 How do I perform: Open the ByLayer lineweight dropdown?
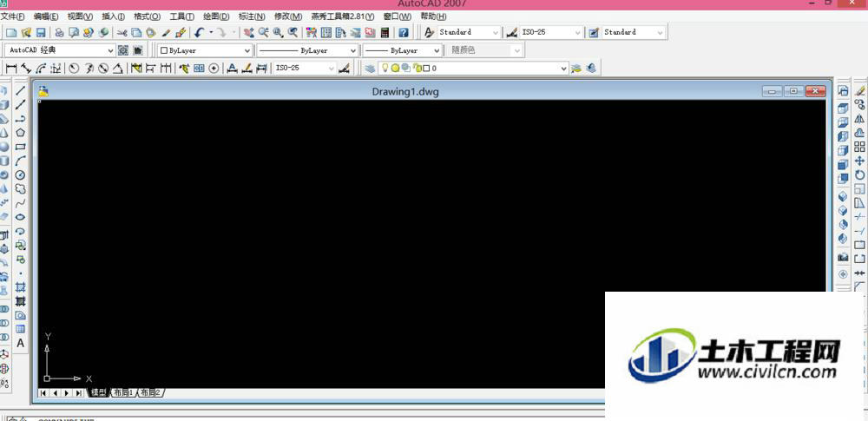point(403,50)
